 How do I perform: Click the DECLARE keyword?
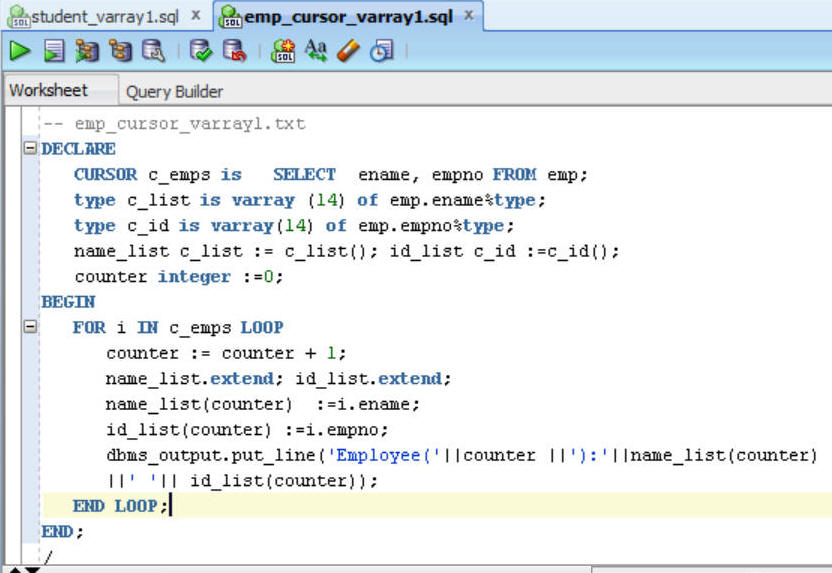click(x=79, y=149)
